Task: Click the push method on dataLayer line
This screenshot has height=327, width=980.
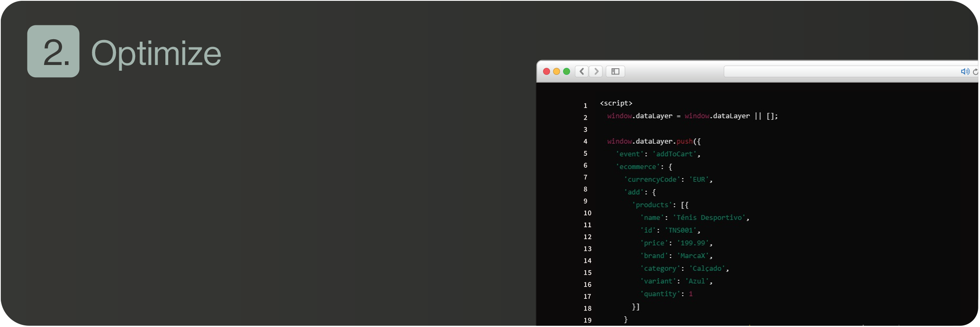Action: click(x=684, y=141)
